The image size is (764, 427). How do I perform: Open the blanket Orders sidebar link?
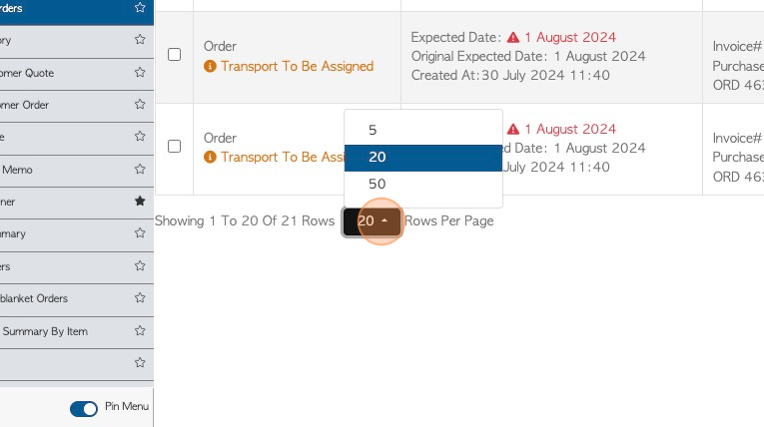point(34,298)
